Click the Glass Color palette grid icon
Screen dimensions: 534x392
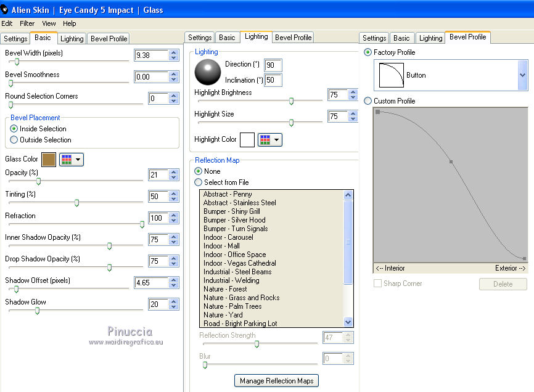point(67,160)
